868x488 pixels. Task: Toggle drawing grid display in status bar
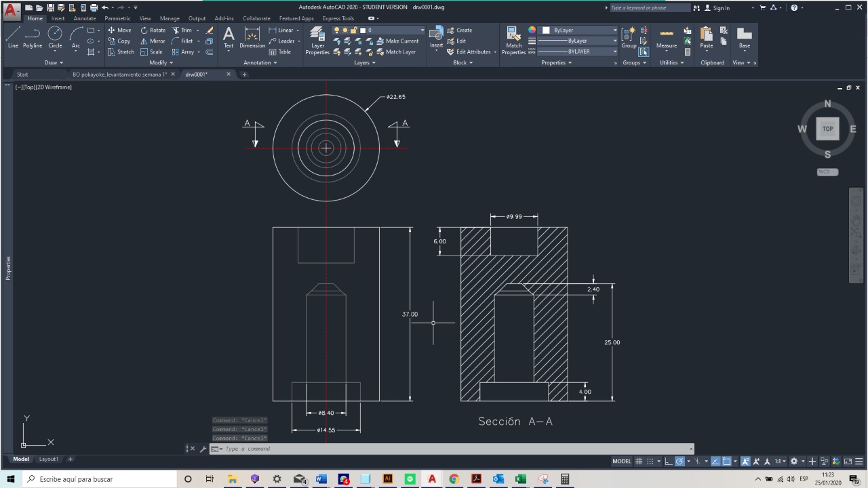[x=639, y=461]
